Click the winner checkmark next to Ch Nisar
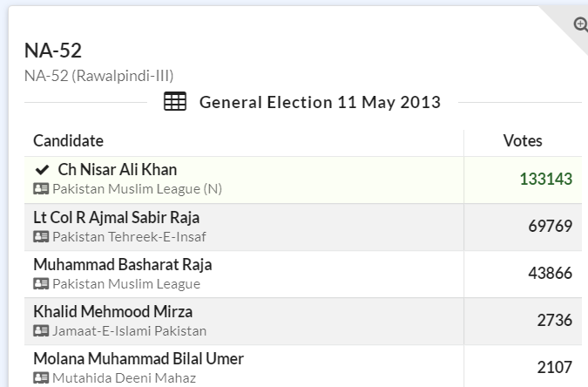This screenshot has width=588, height=387. 43,170
